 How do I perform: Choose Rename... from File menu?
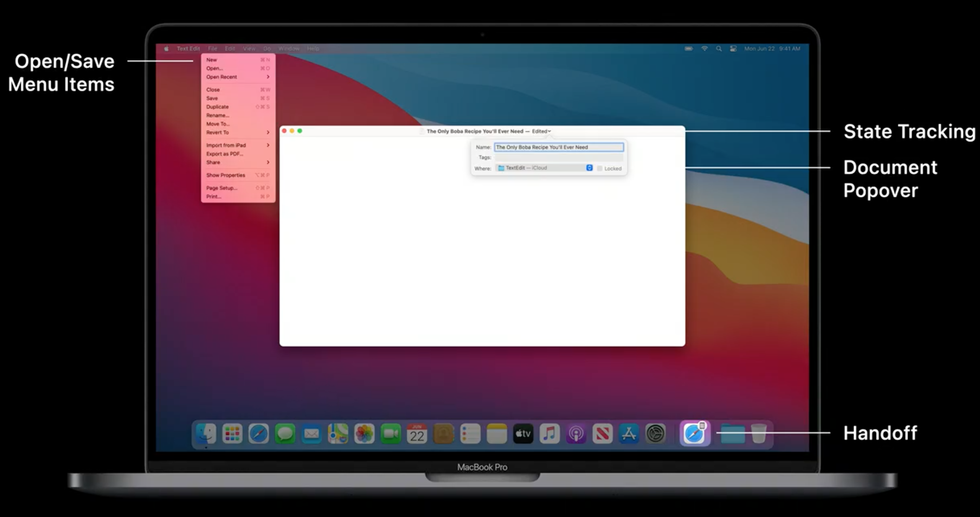pos(238,115)
